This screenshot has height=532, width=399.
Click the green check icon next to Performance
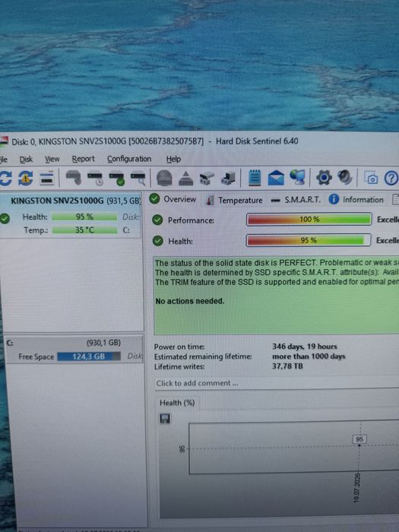click(x=157, y=220)
